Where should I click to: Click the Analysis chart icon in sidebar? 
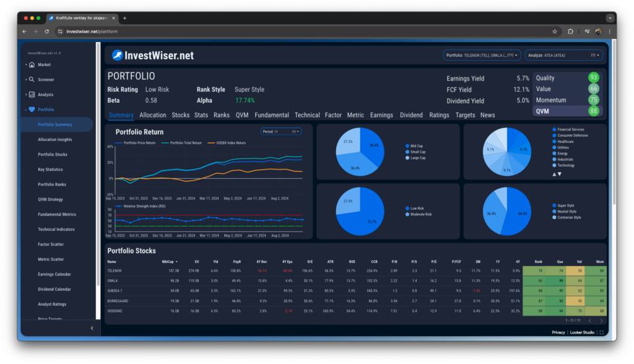point(32,95)
